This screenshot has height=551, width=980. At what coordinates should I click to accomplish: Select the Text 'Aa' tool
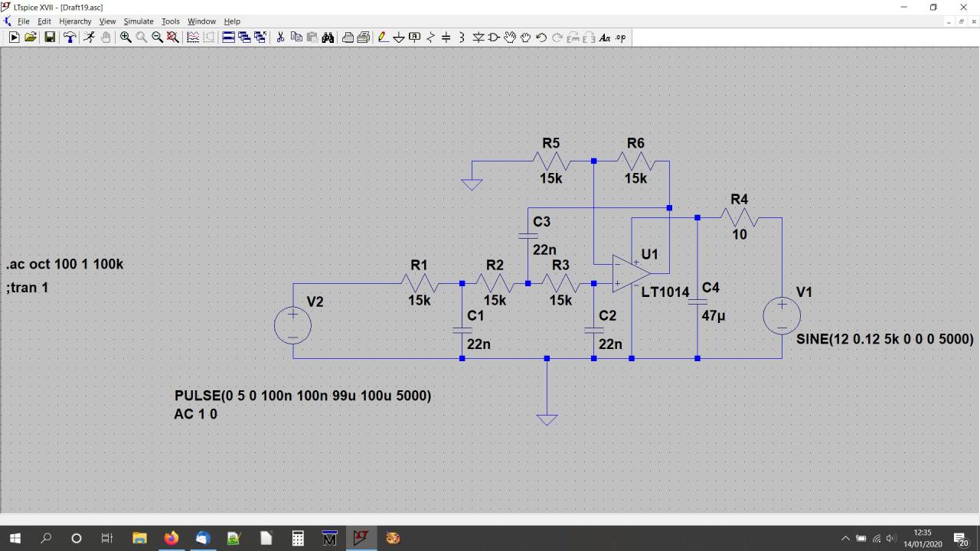click(605, 37)
